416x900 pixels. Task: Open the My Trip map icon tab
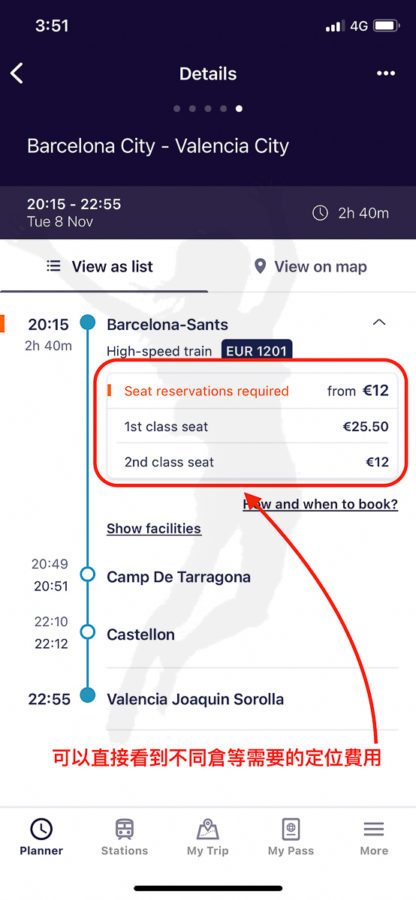pyautogui.click(x=208, y=829)
